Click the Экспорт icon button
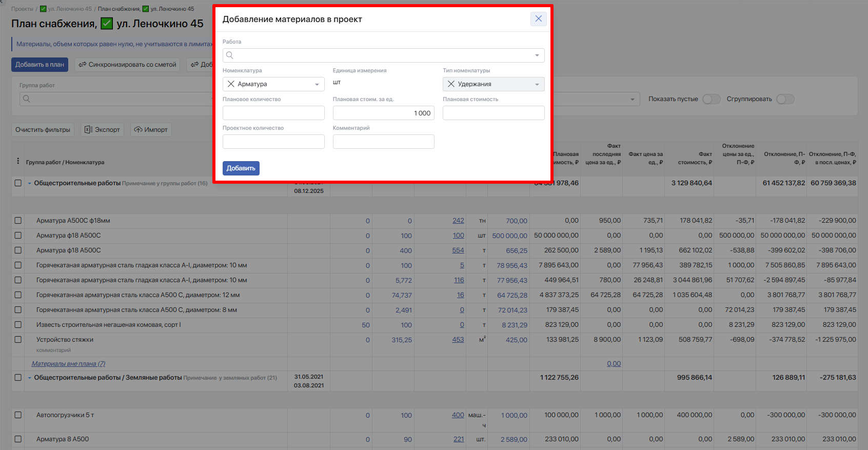Image resolution: width=868 pixels, height=450 pixels. click(88, 130)
